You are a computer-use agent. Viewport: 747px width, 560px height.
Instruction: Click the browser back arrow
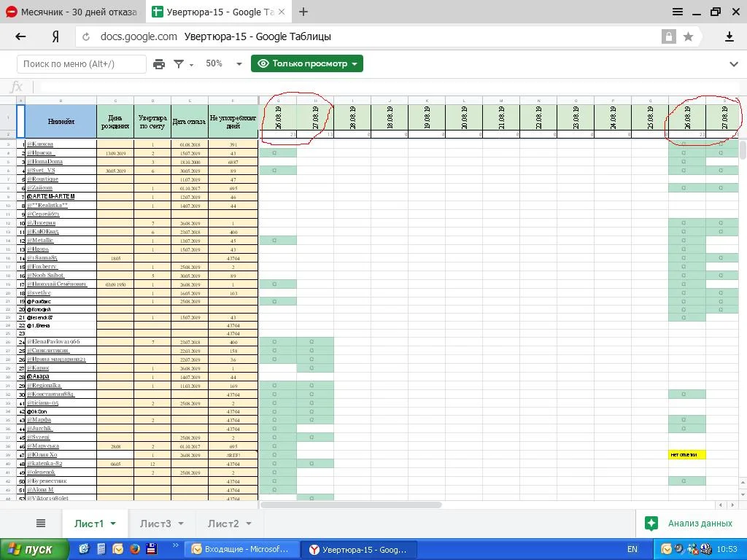pos(20,36)
